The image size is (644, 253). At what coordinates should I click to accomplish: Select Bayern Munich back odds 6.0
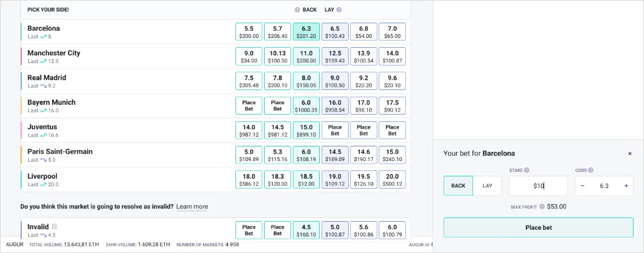(x=306, y=105)
